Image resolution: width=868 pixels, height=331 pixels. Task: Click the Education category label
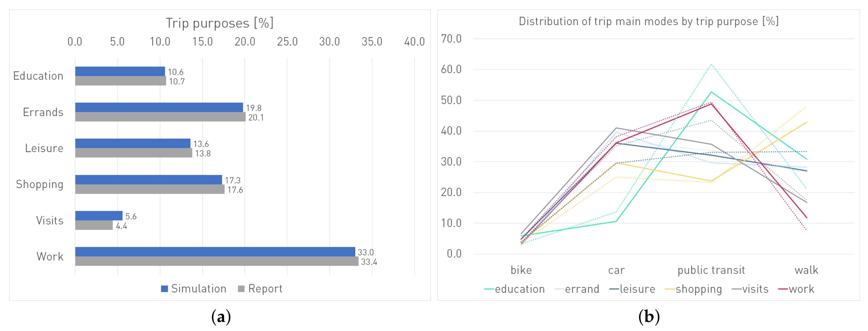[38, 76]
